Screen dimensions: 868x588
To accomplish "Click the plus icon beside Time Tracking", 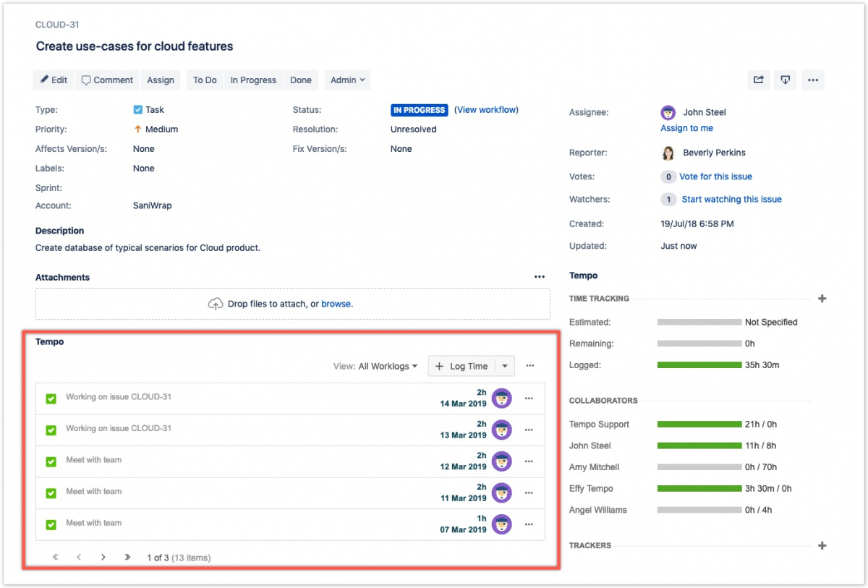I will tap(822, 299).
